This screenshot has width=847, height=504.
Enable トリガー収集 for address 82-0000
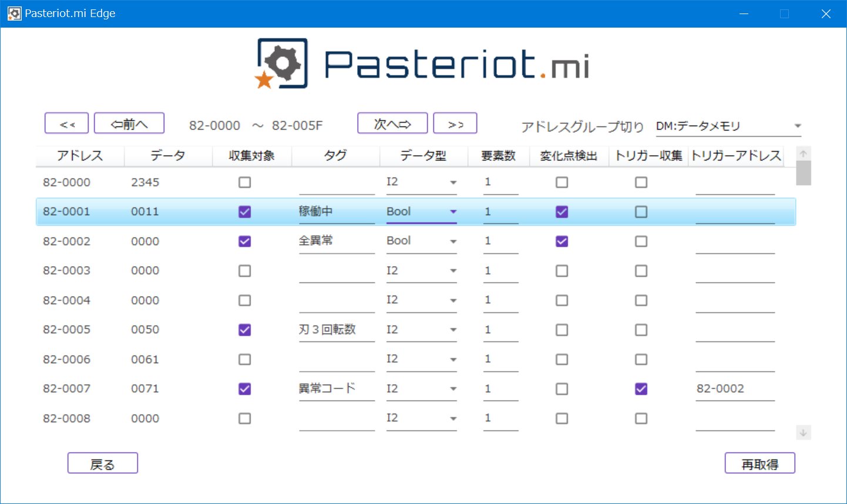coord(641,182)
